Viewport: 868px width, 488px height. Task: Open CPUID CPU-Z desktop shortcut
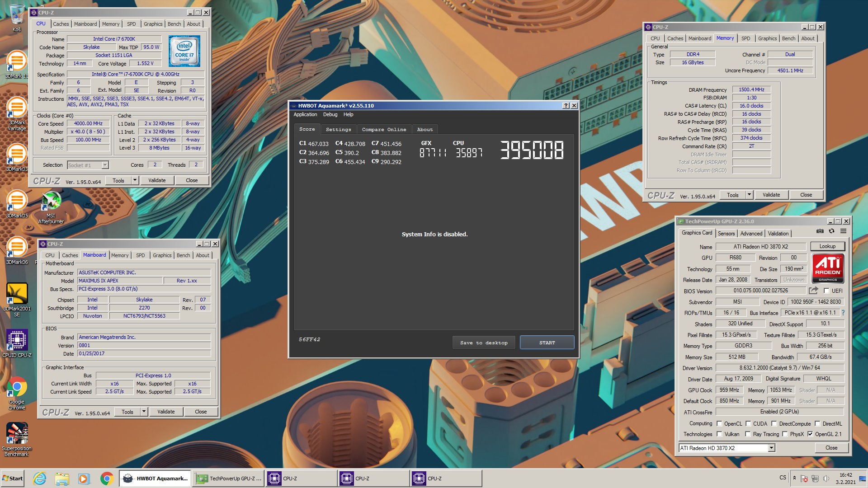(x=17, y=343)
